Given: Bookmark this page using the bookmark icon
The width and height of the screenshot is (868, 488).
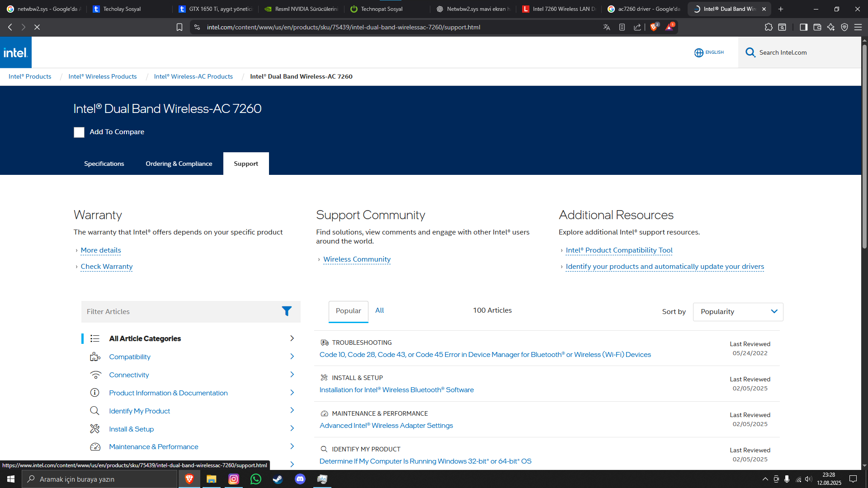Looking at the screenshot, I should (179, 27).
